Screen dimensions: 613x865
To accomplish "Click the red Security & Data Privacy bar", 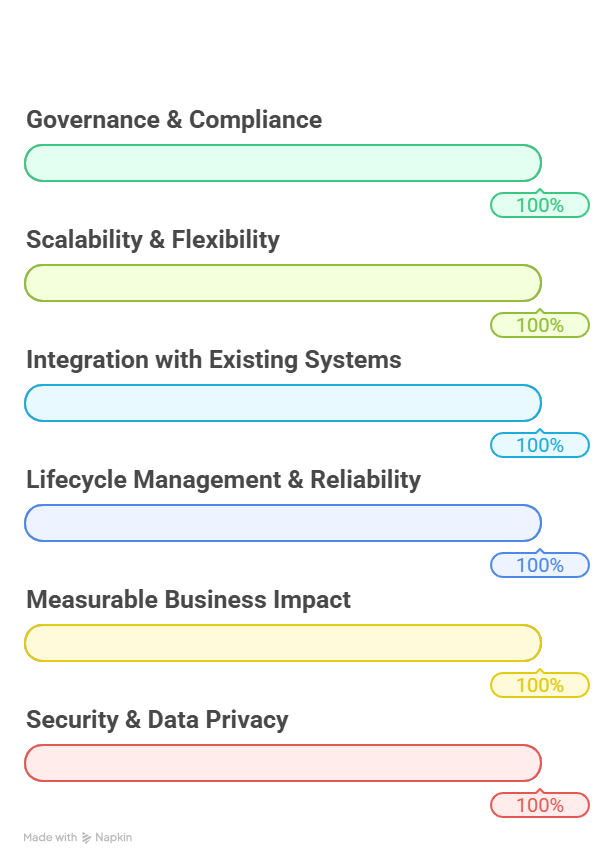I will [282, 763].
